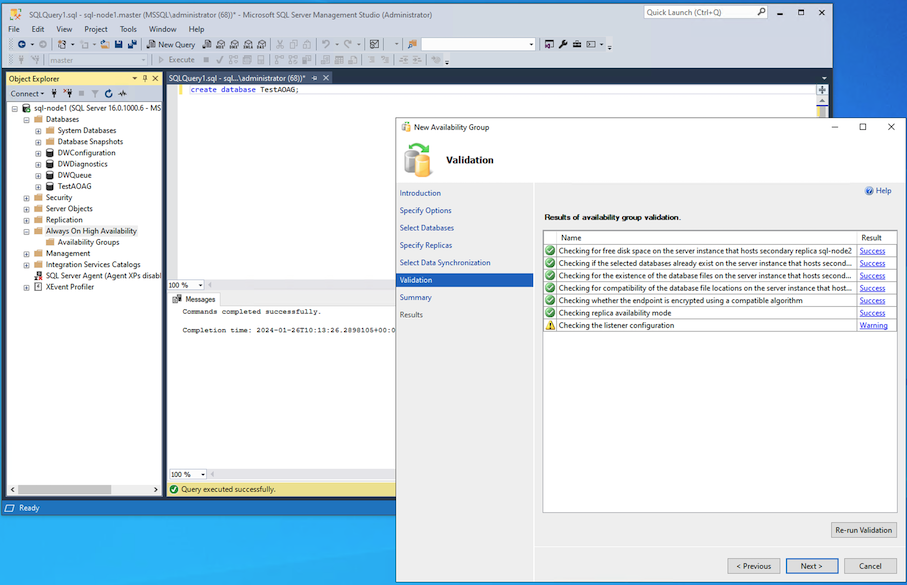Open the View menu

[64, 29]
